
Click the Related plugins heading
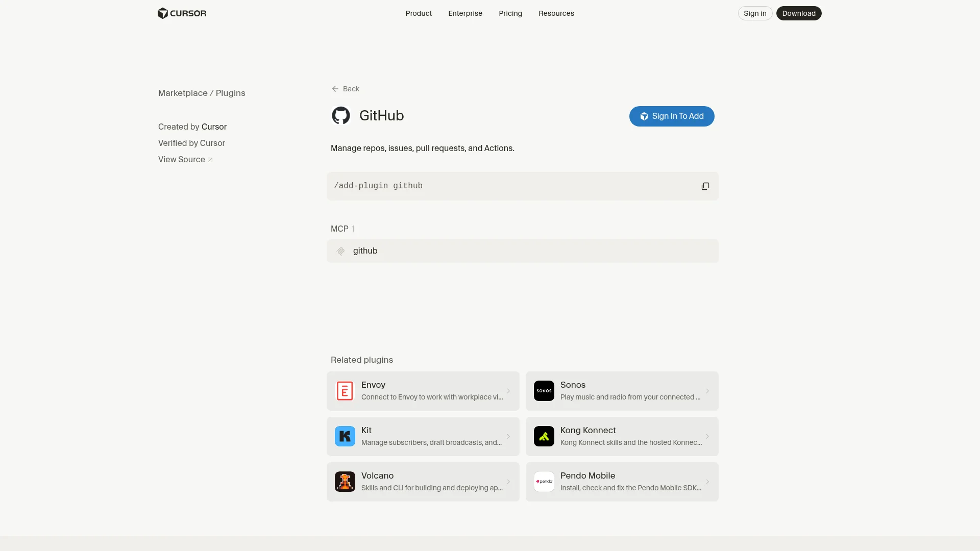[x=362, y=360]
